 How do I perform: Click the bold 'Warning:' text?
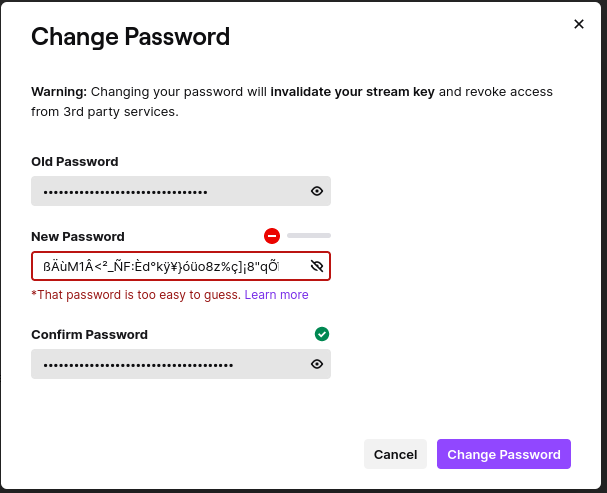point(59,91)
